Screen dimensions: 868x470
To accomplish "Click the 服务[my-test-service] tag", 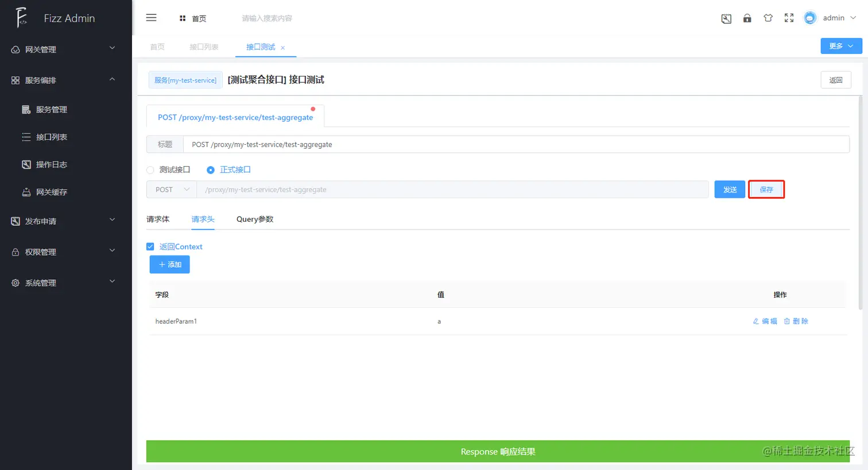I will tap(185, 80).
